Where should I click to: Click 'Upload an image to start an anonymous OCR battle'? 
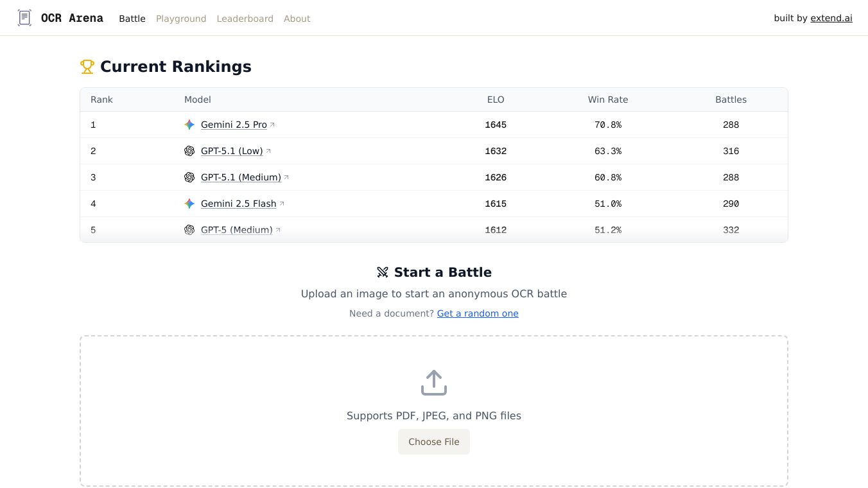434,293
